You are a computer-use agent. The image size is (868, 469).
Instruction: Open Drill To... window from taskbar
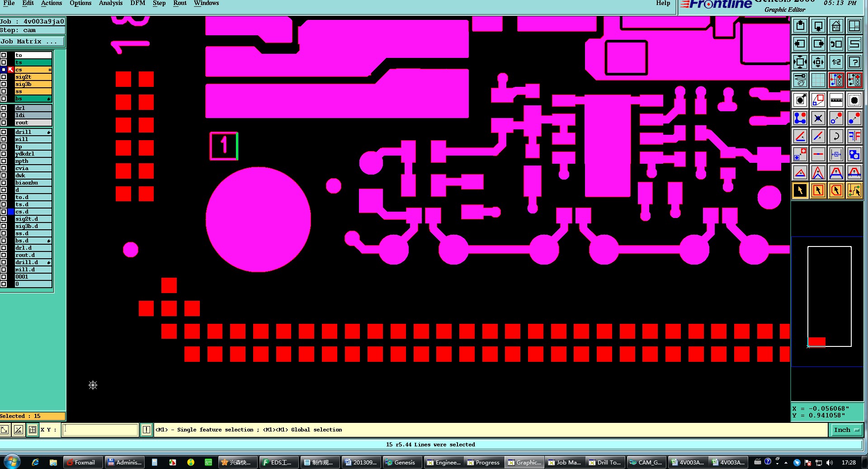[605, 462]
